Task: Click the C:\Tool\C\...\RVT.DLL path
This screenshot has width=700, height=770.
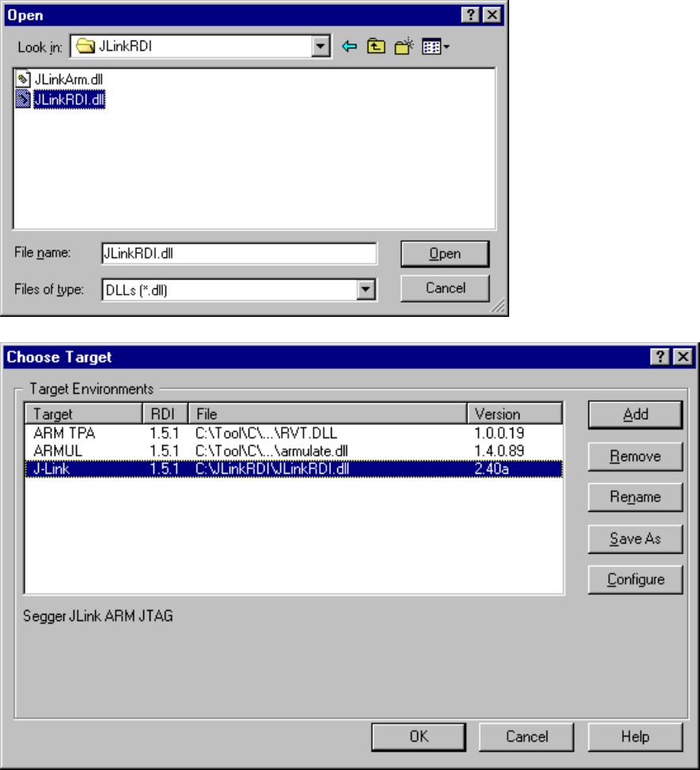Action: pyautogui.click(x=266, y=433)
